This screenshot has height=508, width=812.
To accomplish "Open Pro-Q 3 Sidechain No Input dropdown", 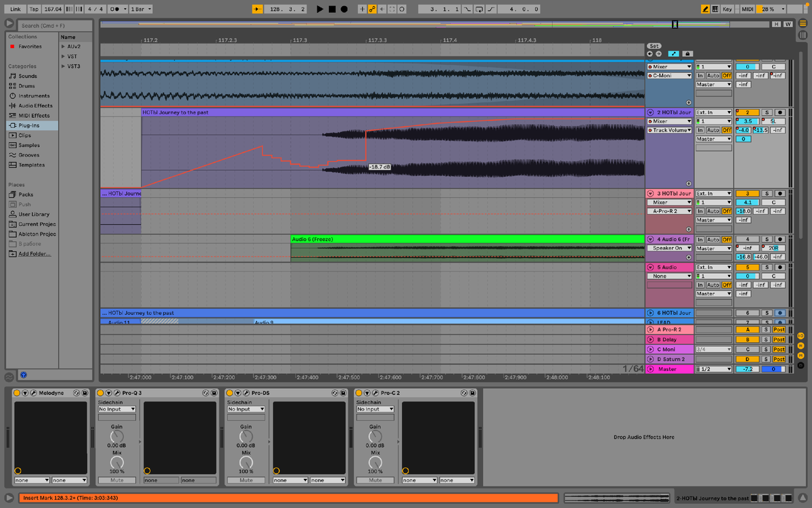I will tap(117, 409).
